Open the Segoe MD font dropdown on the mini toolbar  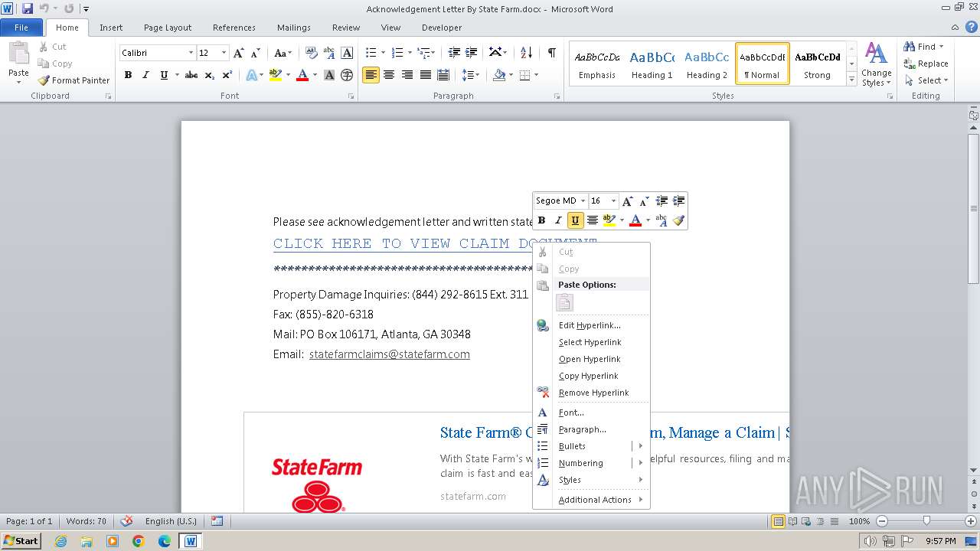click(x=583, y=201)
